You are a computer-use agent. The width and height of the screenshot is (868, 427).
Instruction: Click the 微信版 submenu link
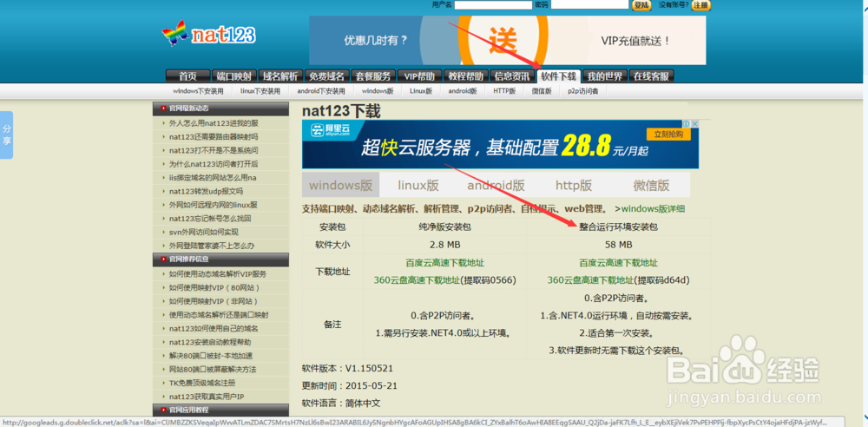pos(542,91)
